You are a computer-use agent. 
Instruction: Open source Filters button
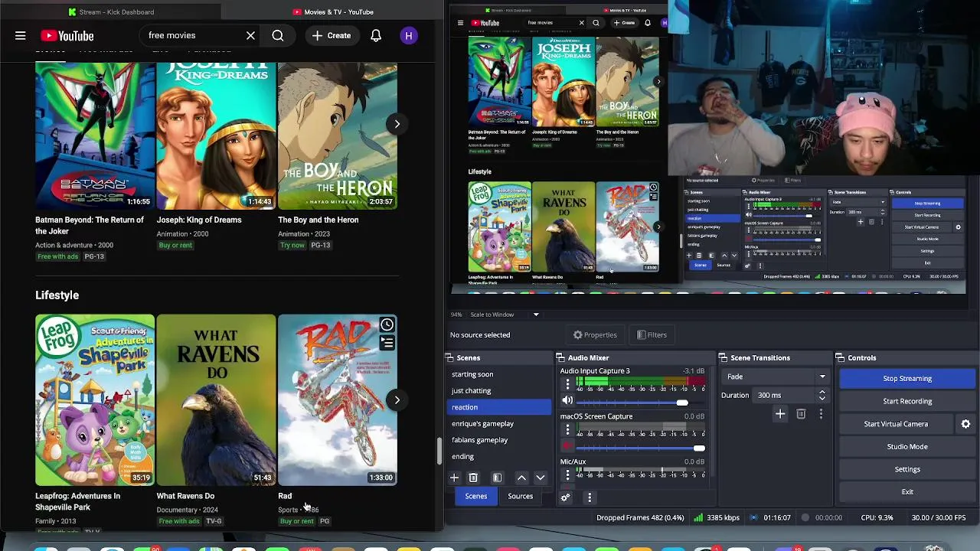[x=652, y=334]
